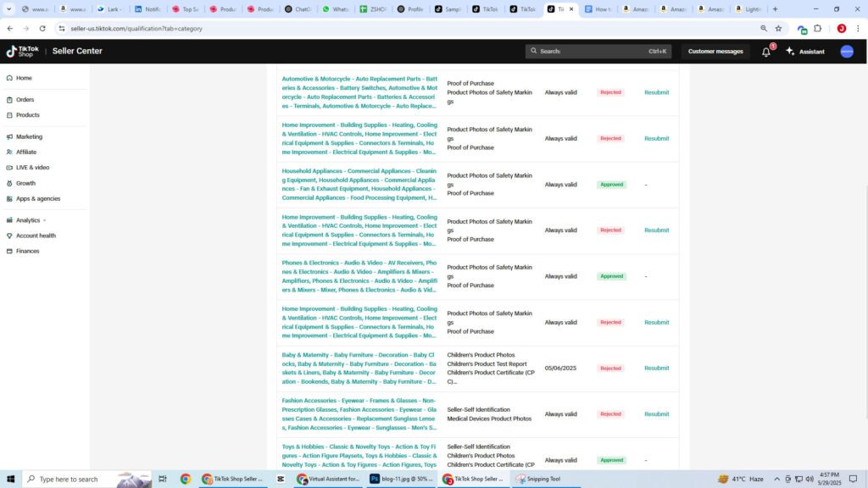Switch to the How to browser tab

pos(598,8)
